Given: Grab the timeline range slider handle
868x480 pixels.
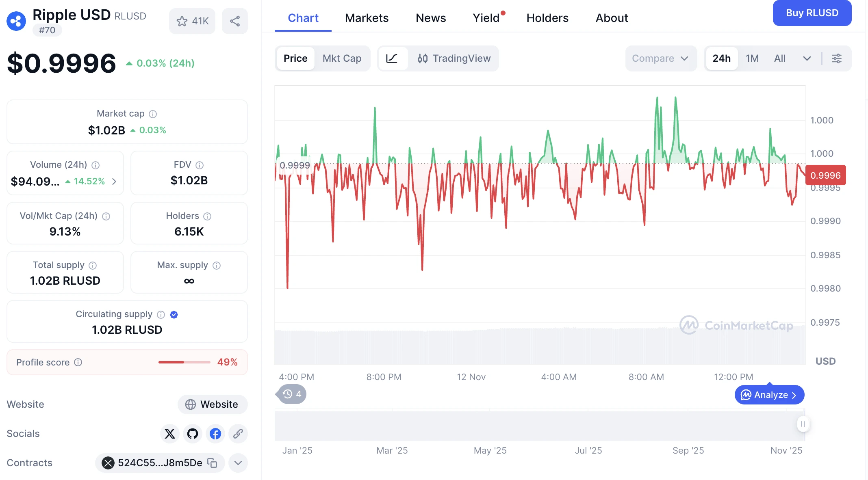Looking at the screenshot, I should coord(803,424).
